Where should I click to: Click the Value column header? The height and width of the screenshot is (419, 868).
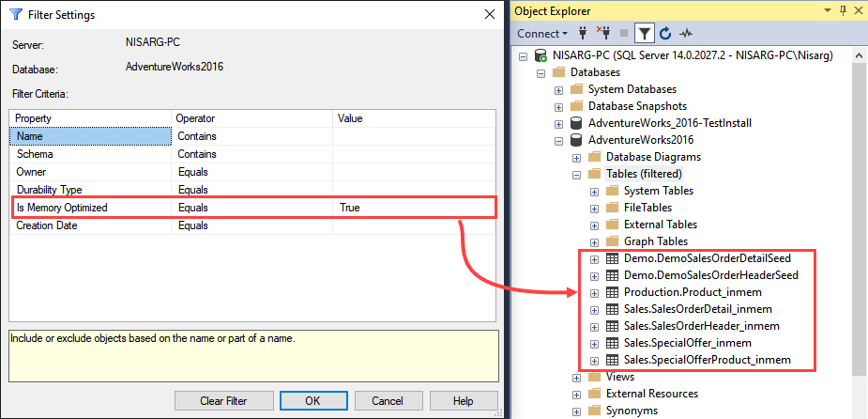click(414, 118)
